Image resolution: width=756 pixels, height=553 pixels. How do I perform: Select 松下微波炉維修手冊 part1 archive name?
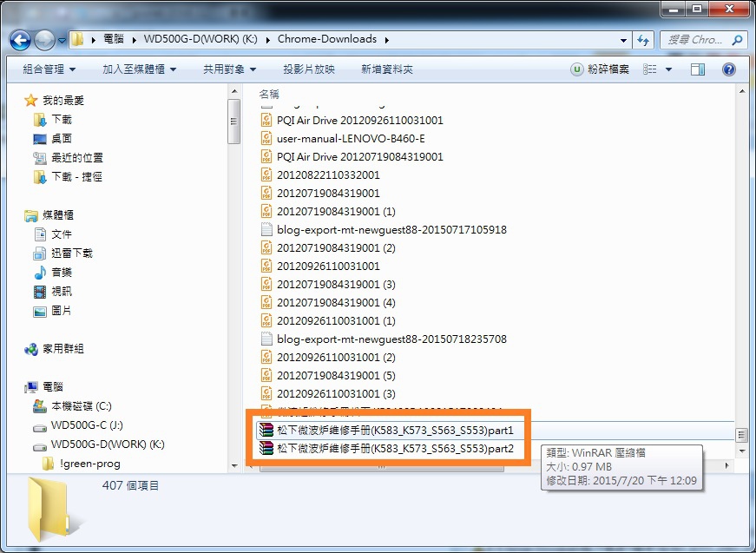tap(395, 430)
